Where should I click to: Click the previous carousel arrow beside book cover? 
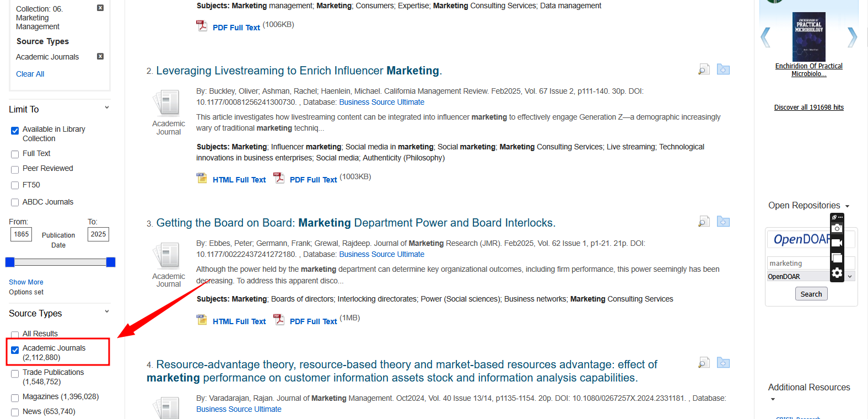(x=765, y=37)
